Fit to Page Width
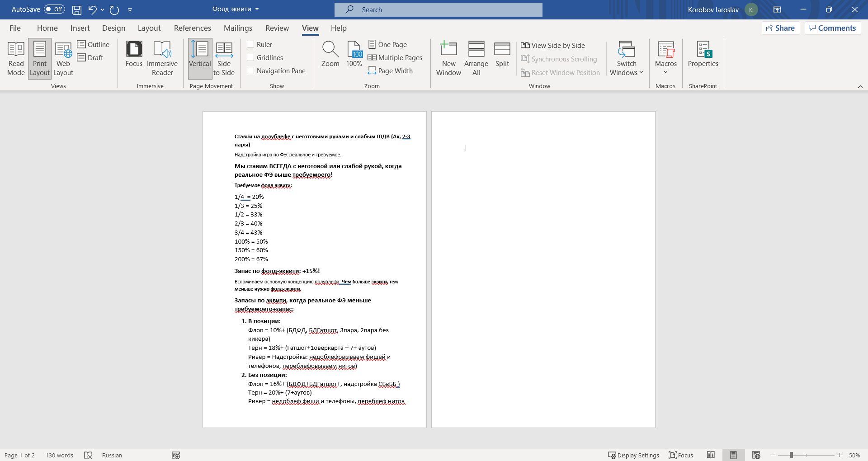 coord(391,71)
